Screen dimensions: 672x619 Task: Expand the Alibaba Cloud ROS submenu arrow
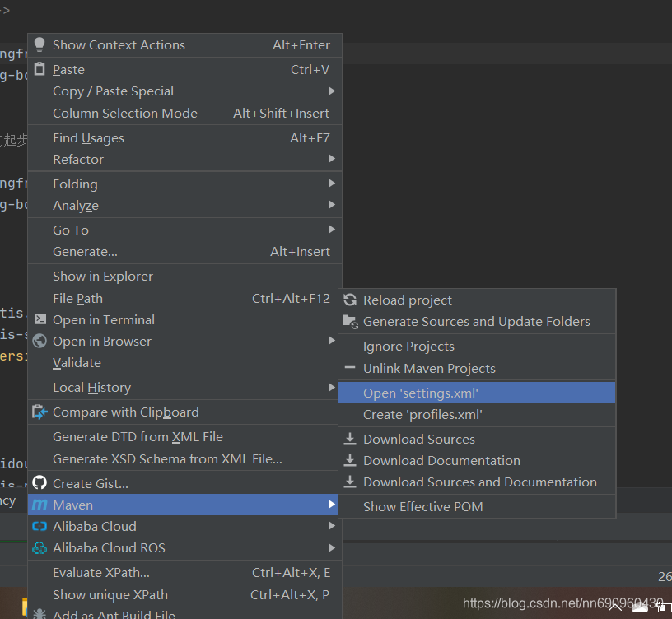(x=332, y=547)
